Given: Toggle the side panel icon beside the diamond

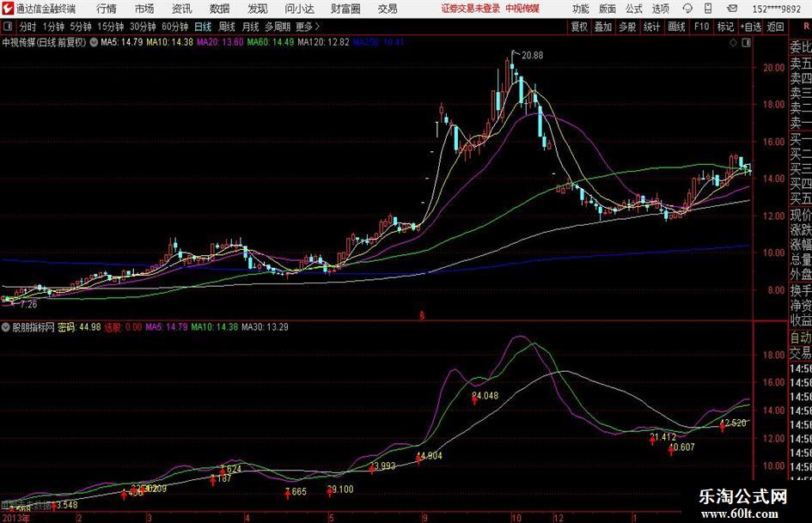Looking at the screenshot, I should 746,43.
